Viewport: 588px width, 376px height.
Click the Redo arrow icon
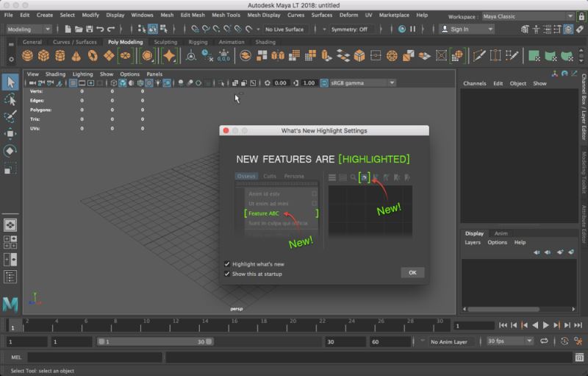[x=111, y=29]
